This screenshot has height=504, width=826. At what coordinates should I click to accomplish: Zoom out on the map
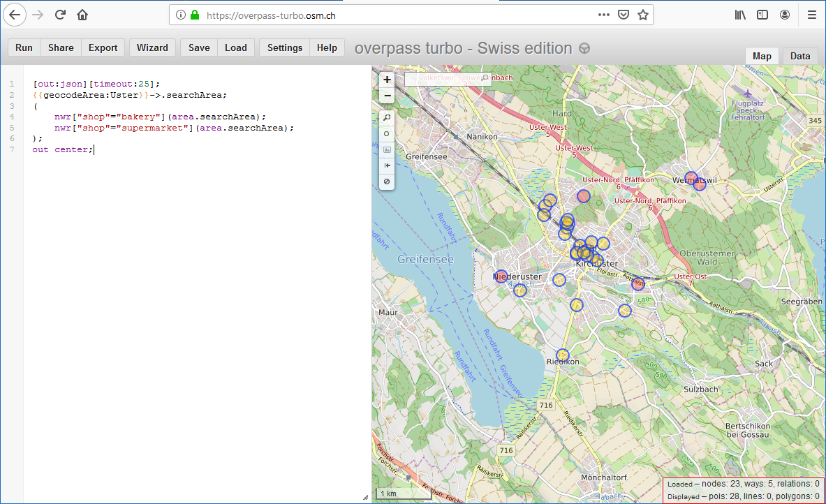point(387,96)
